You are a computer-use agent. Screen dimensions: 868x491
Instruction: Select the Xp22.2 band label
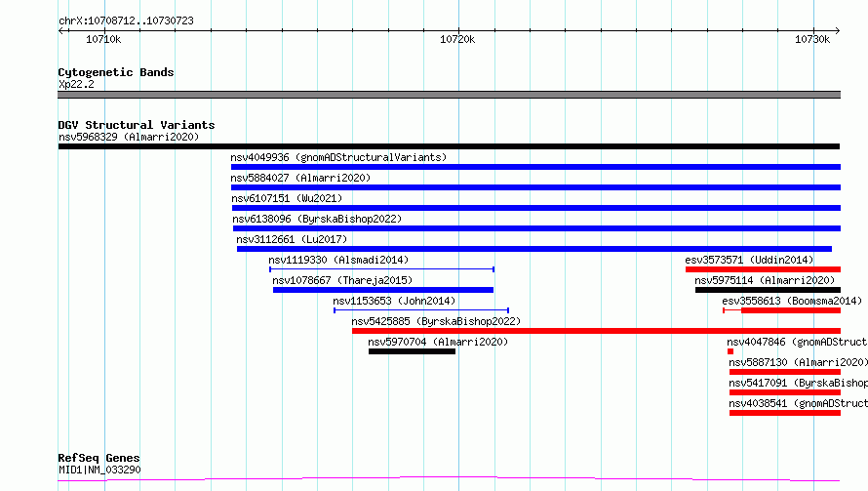[76, 84]
